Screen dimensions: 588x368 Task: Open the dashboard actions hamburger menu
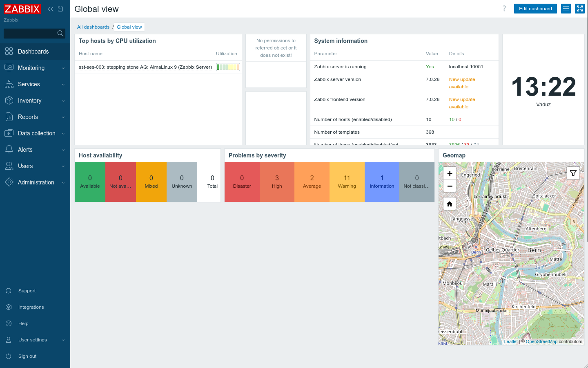(x=566, y=9)
